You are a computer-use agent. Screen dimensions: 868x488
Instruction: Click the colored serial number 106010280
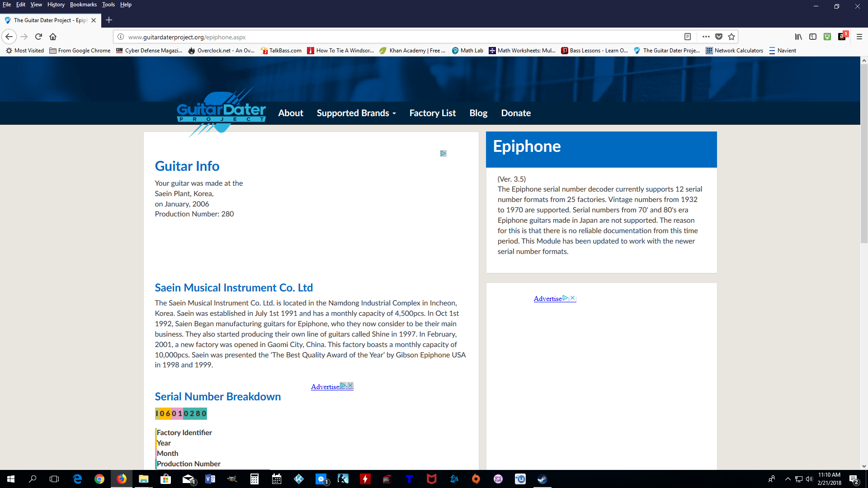coord(181,413)
